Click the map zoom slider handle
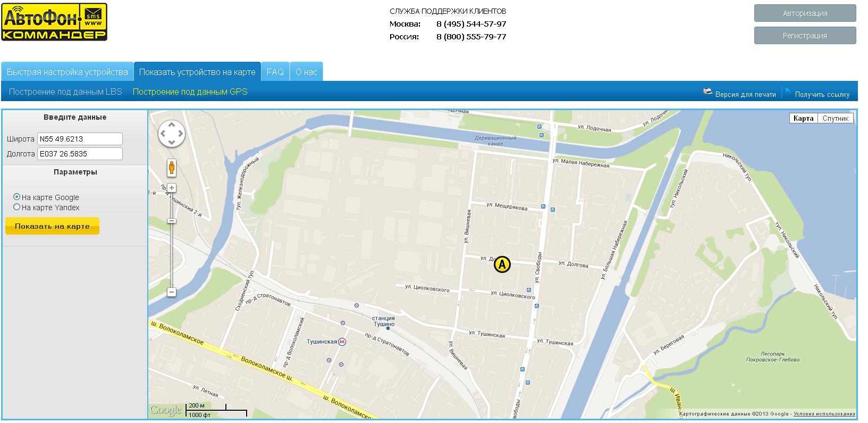Image resolution: width=868 pixels, height=423 pixels. coord(172,221)
